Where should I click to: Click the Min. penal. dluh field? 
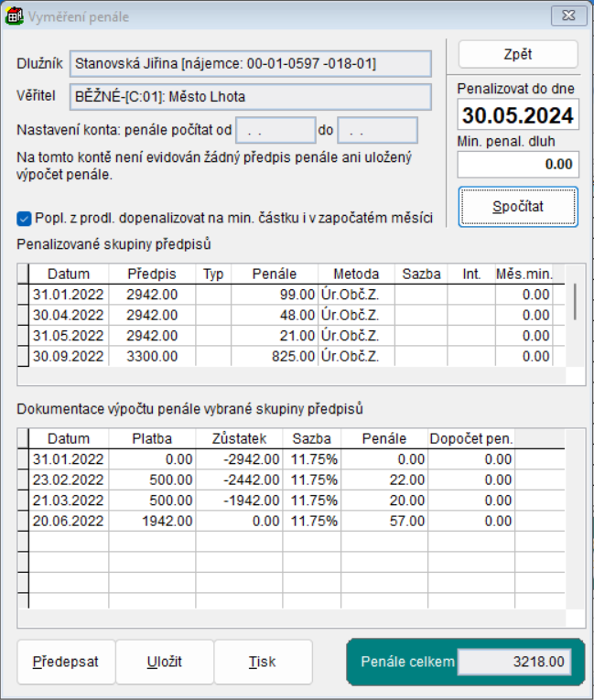pyautogui.click(x=518, y=165)
